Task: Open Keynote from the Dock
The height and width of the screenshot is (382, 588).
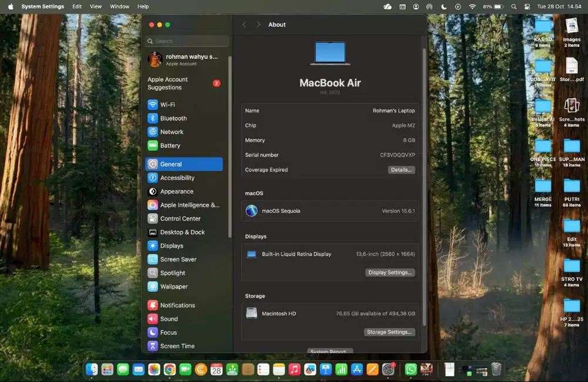Action: [x=326, y=370]
